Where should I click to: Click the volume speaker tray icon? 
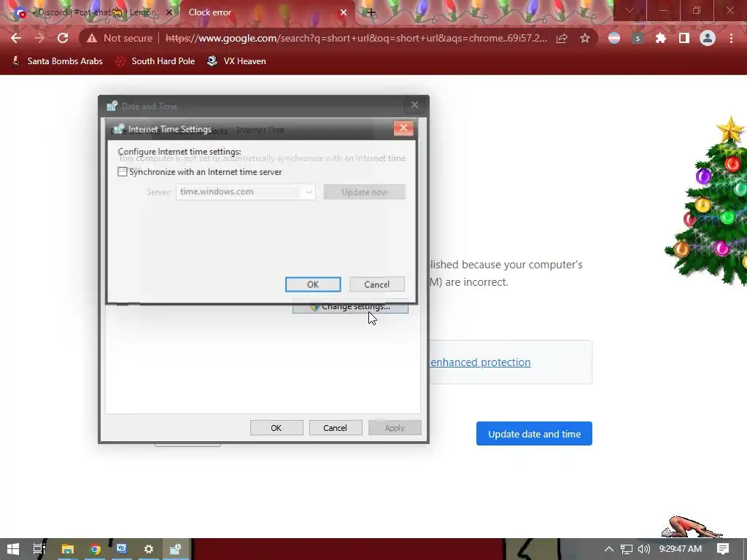[x=643, y=549]
